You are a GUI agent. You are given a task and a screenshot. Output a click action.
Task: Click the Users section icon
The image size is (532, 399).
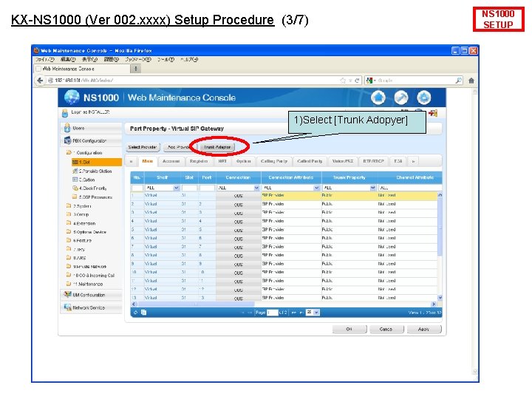pyautogui.click(x=67, y=128)
